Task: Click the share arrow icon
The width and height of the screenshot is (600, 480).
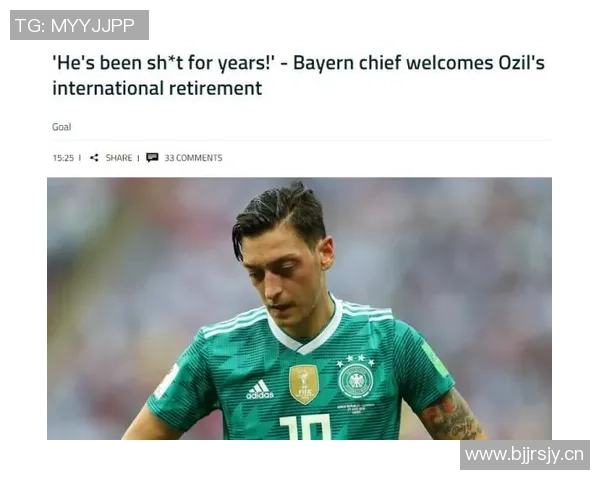Action: click(x=94, y=158)
